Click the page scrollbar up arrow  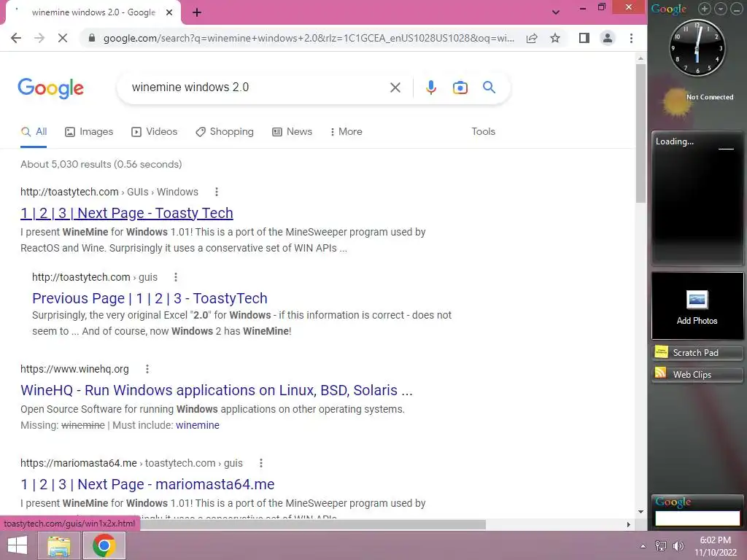point(640,58)
